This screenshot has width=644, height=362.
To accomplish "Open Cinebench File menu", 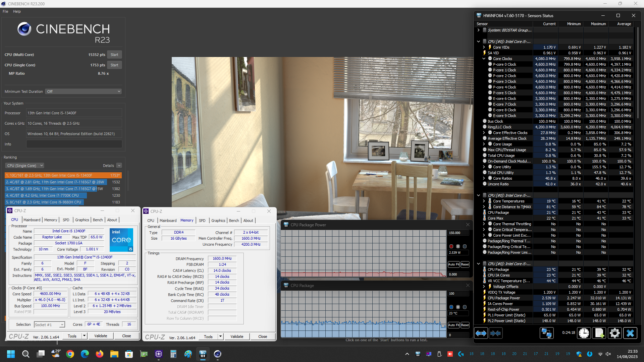I will (5, 11).
